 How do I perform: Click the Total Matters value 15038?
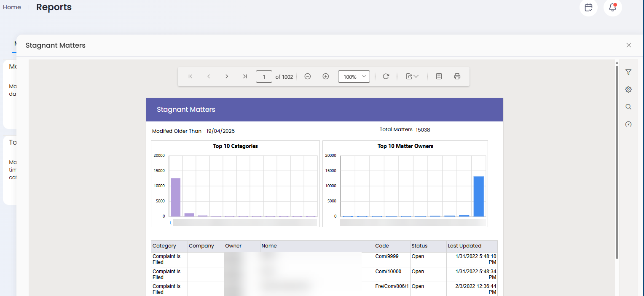[423, 130]
